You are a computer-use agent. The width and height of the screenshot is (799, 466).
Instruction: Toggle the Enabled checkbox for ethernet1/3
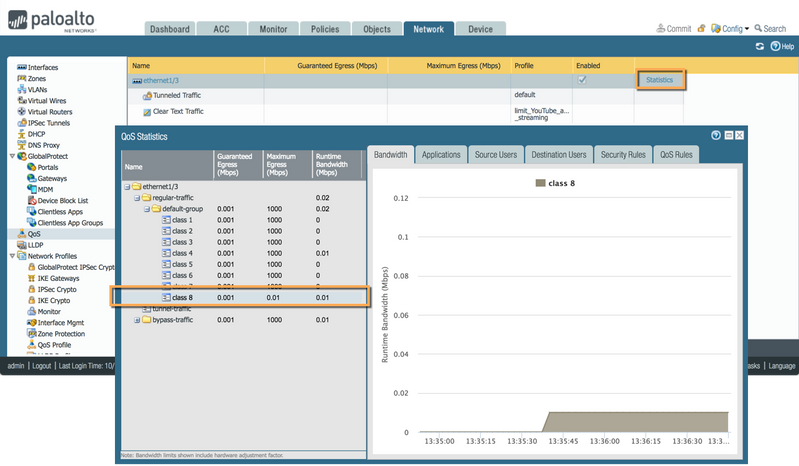(581, 79)
